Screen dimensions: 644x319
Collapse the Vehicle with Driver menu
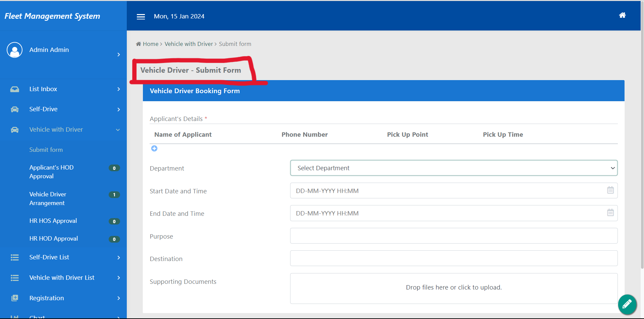point(118,130)
